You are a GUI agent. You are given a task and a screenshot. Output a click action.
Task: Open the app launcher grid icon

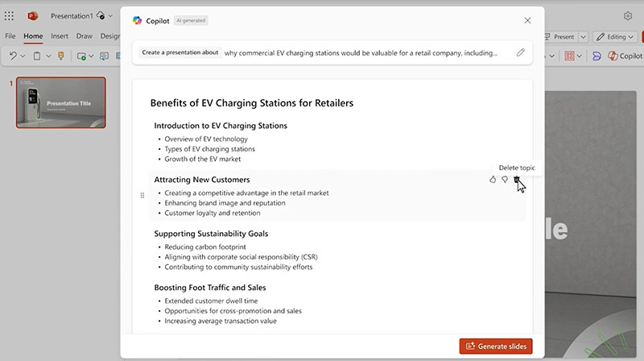pos(9,16)
